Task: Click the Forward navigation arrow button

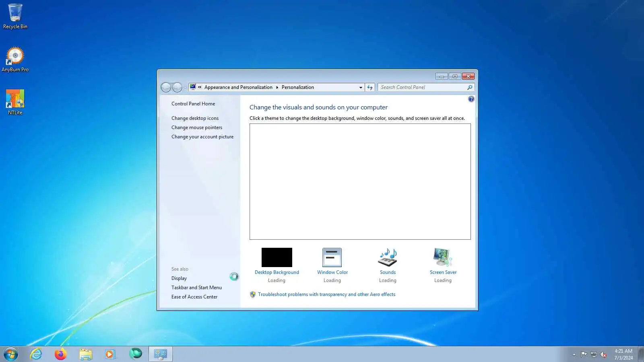Action: [x=177, y=87]
